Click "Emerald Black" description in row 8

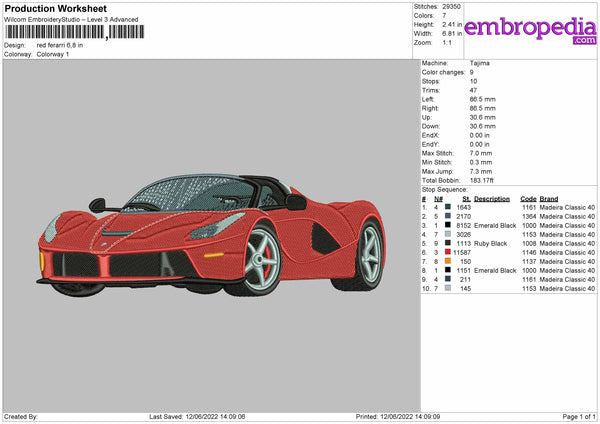[495, 271]
